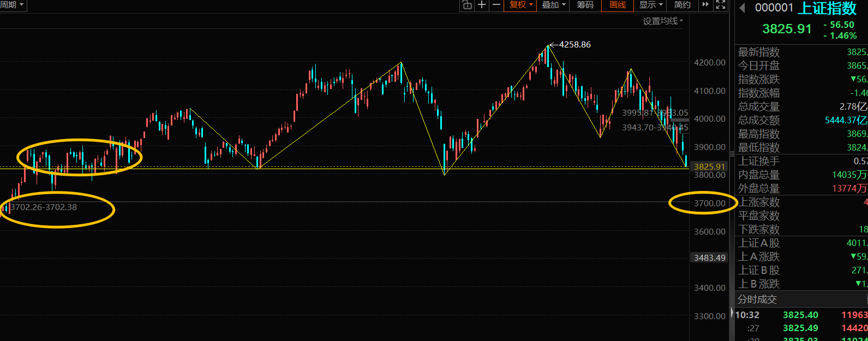This screenshot has height=341, width=868.
Task: Click the stock code 000001
Action: pyautogui.click(x=774, y=8)
